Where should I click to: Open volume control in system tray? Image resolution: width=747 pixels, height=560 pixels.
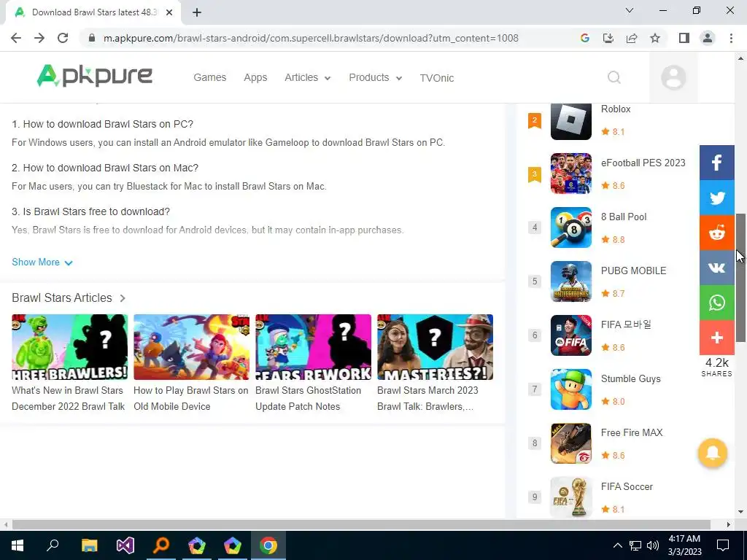click(653, 545)
